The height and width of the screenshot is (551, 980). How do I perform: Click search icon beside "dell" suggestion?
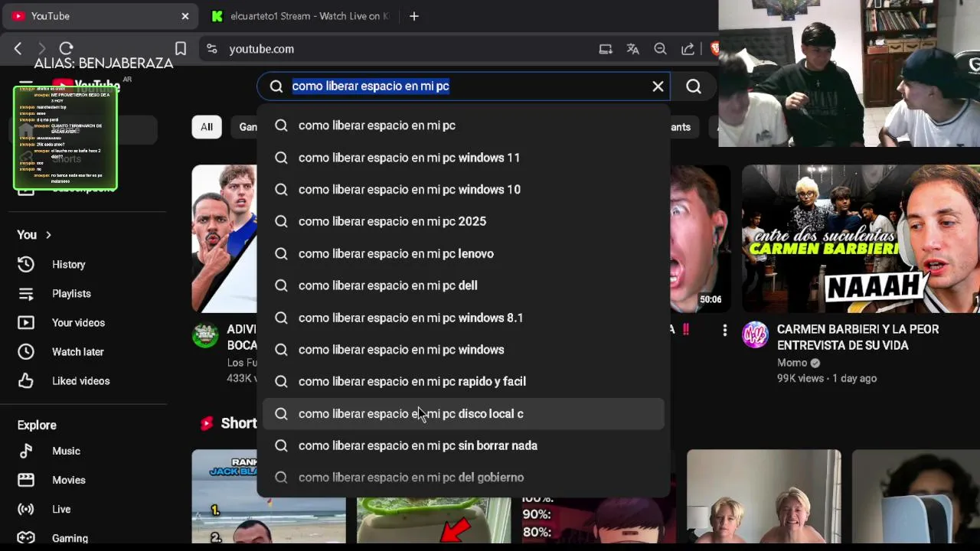(281, 285)
